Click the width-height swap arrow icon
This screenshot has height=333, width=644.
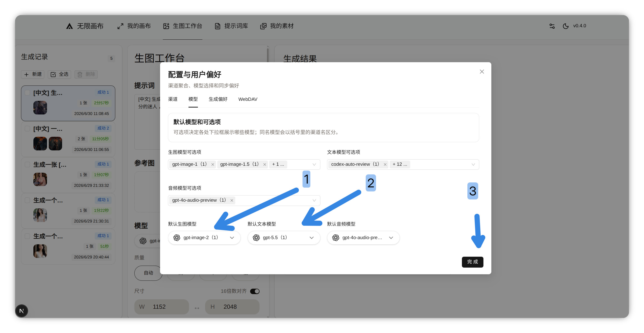[197, 308]
